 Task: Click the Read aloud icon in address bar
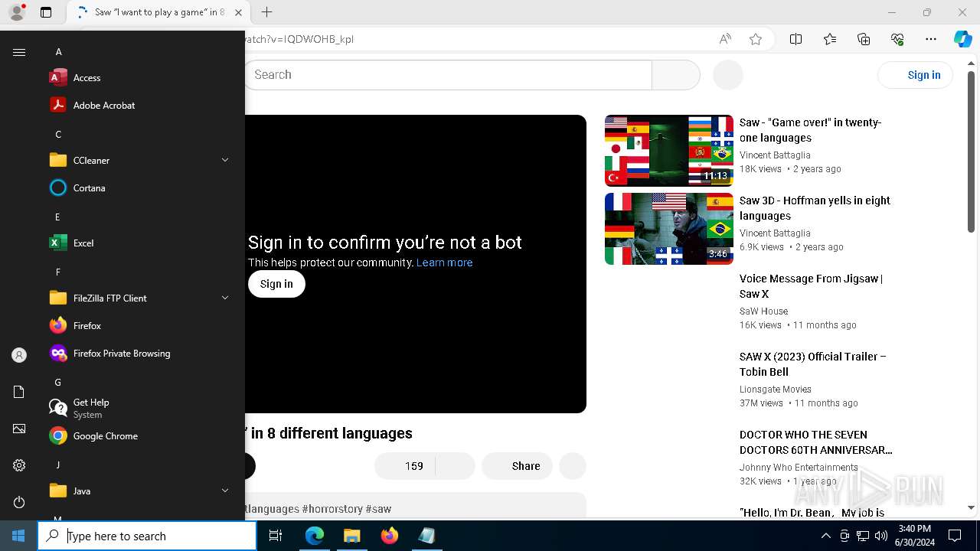[x=724, y=39]
